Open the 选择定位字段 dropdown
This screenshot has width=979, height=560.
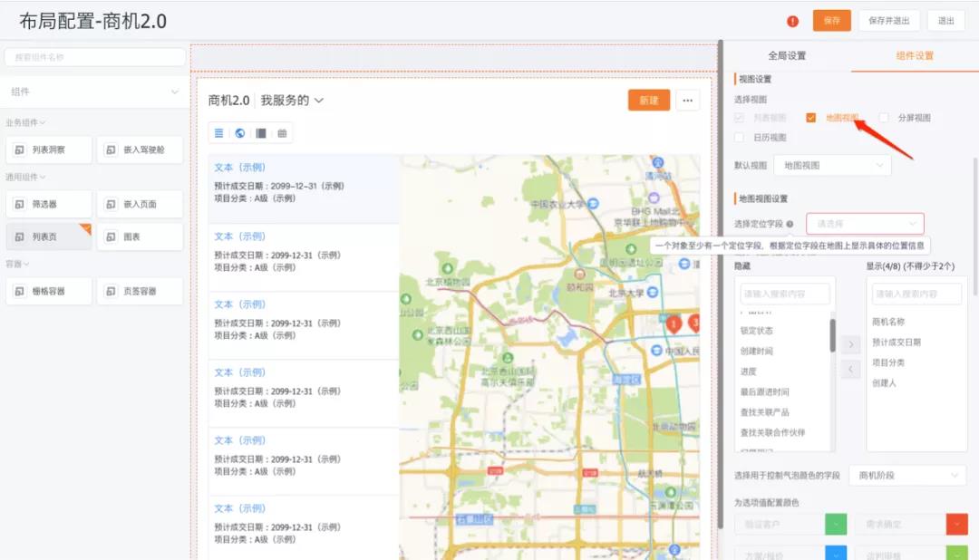[x=865, y=224]
